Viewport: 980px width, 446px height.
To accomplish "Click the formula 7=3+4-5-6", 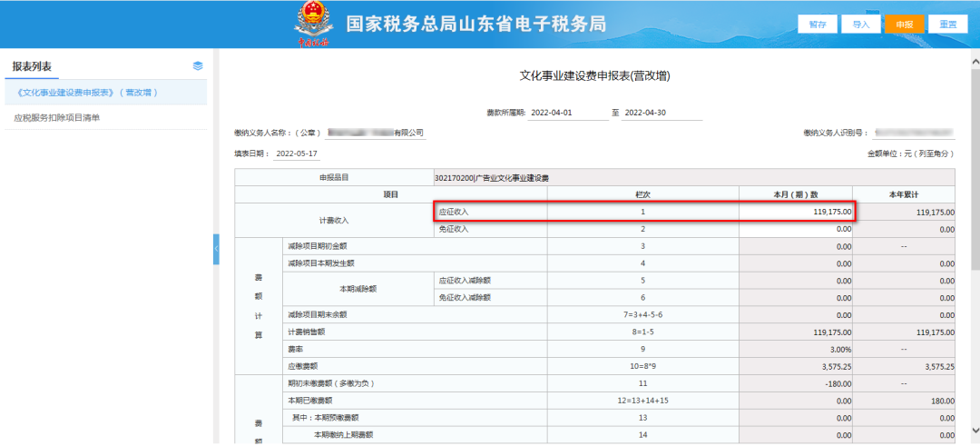I will point(643,314).
